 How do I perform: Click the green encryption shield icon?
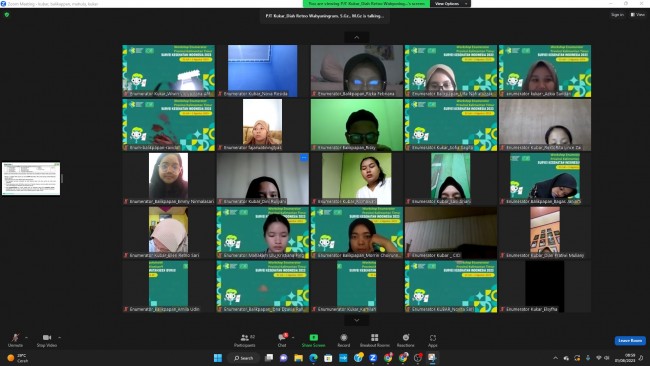pyautogui.click(x=7, y=15)
